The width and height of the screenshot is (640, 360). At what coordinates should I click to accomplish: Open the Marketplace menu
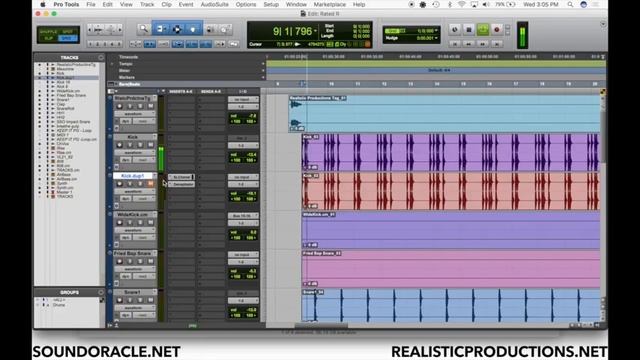coord(329,4)
